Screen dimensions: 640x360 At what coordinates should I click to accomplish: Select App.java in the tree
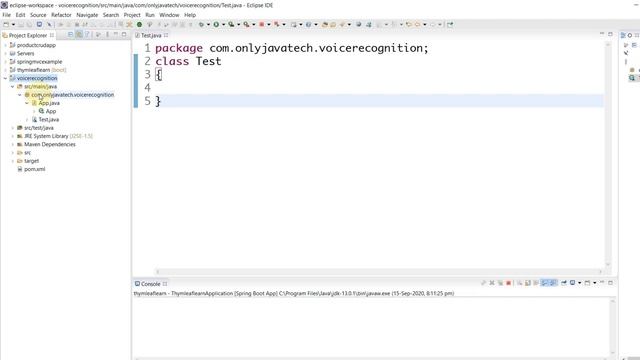(x=49, y=103)
